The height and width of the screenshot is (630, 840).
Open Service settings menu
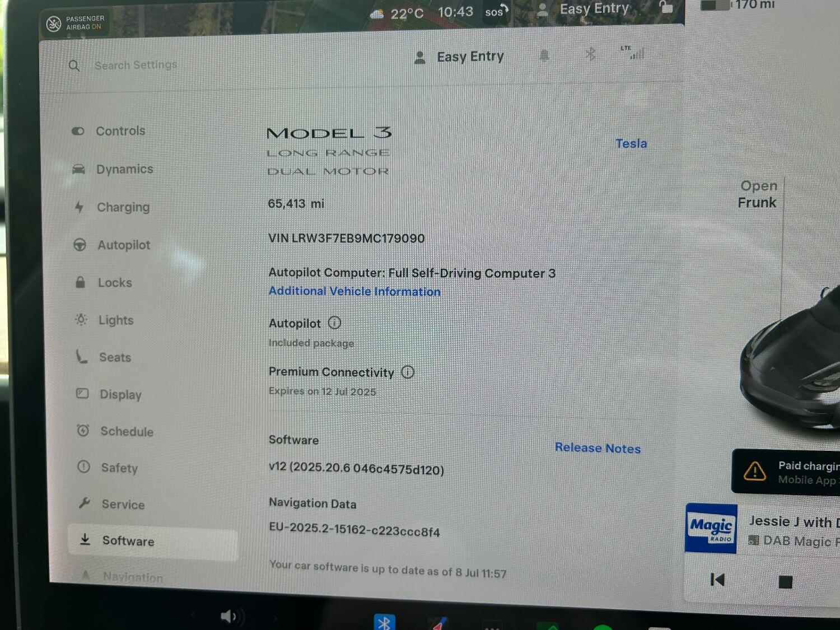tap(112, 504)
